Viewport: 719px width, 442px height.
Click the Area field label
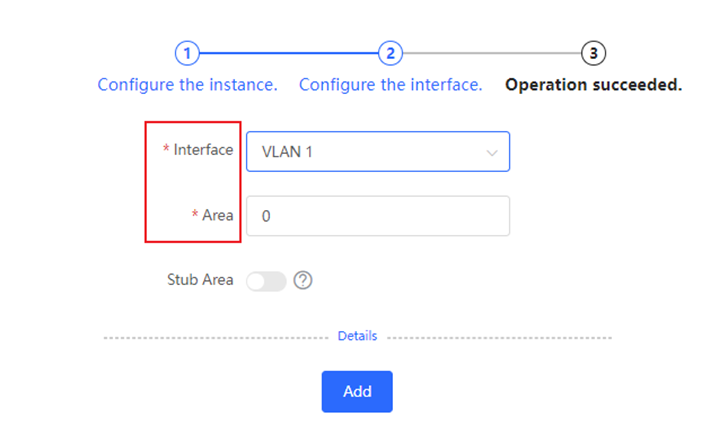[x=218, y=215]
